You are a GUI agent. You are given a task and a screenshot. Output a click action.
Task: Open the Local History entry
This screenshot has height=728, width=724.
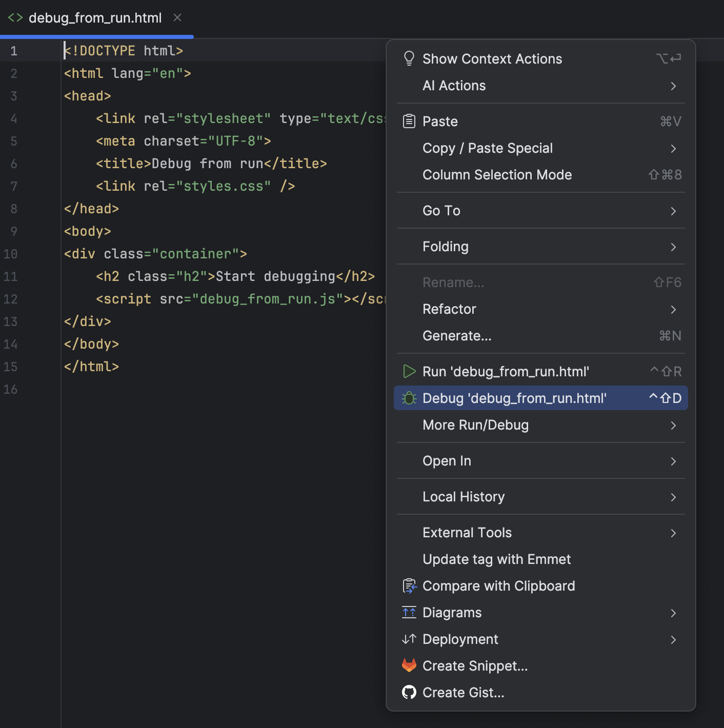pyautogui.click(x=540, y=497)
